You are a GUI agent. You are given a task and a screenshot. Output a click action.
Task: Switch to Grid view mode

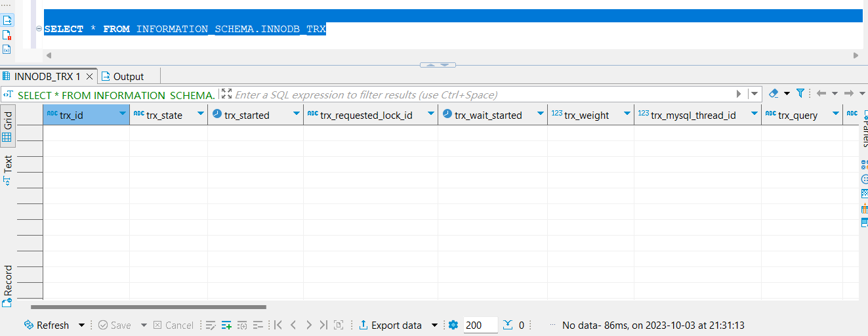coord(8,125)
